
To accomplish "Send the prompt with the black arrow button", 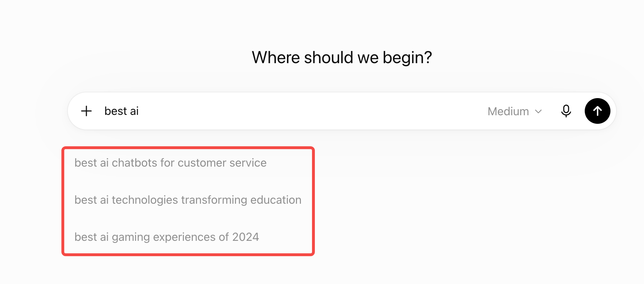I will click(x=597, y=111).
